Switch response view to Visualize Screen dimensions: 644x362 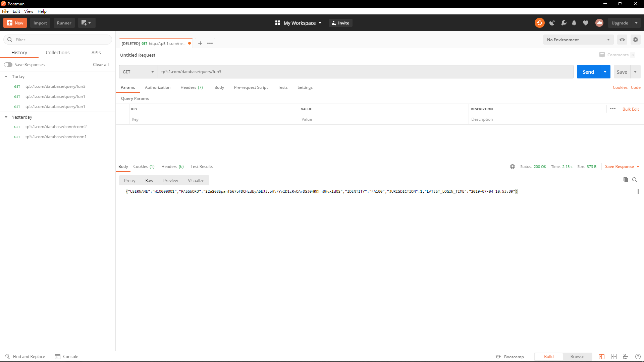[196, 180]
